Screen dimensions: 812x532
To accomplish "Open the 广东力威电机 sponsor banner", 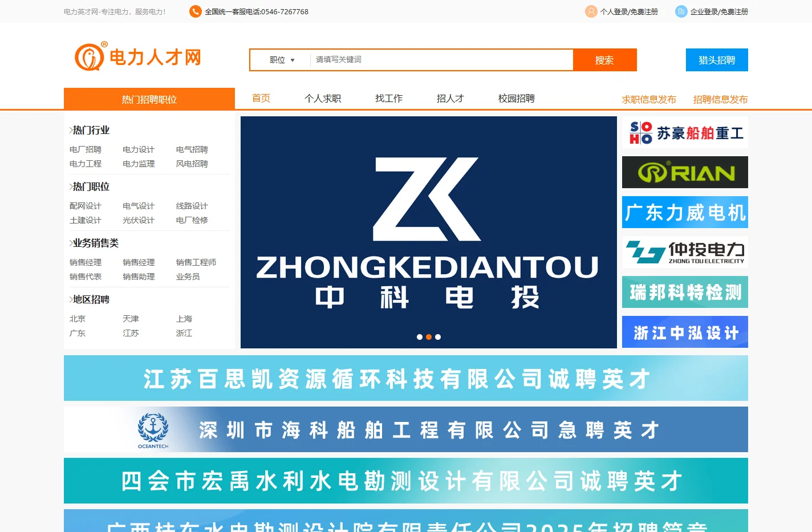I will [x=685, y=212].
